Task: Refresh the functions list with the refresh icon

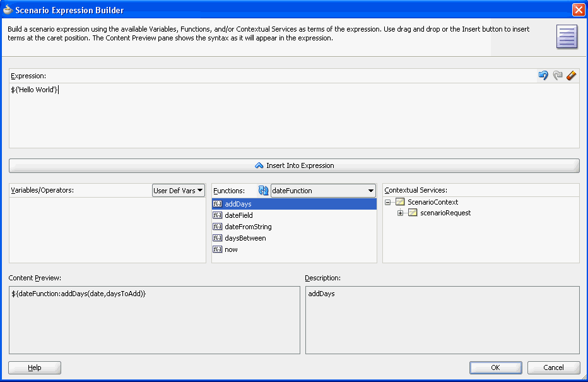Action: (263, 191)
